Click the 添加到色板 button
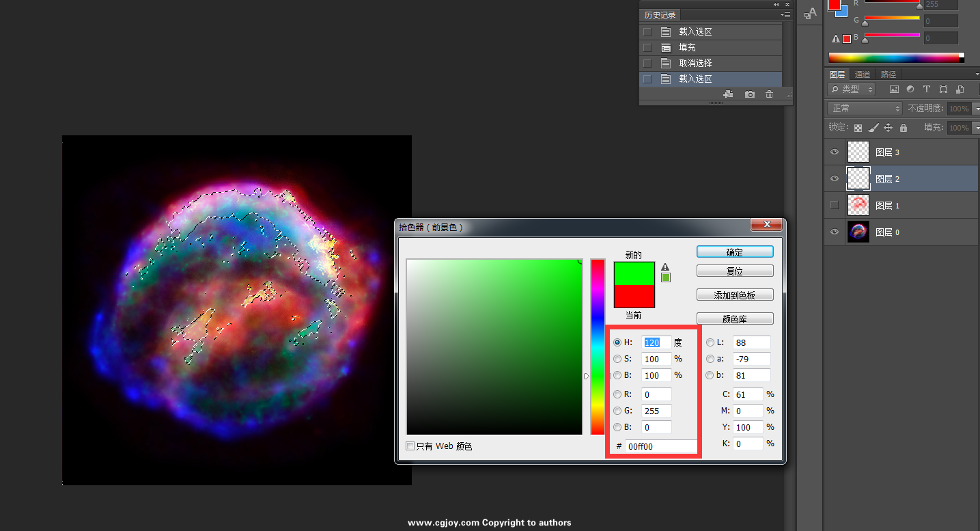Viewport: 980px width, 531px height. tap(735, 295)
